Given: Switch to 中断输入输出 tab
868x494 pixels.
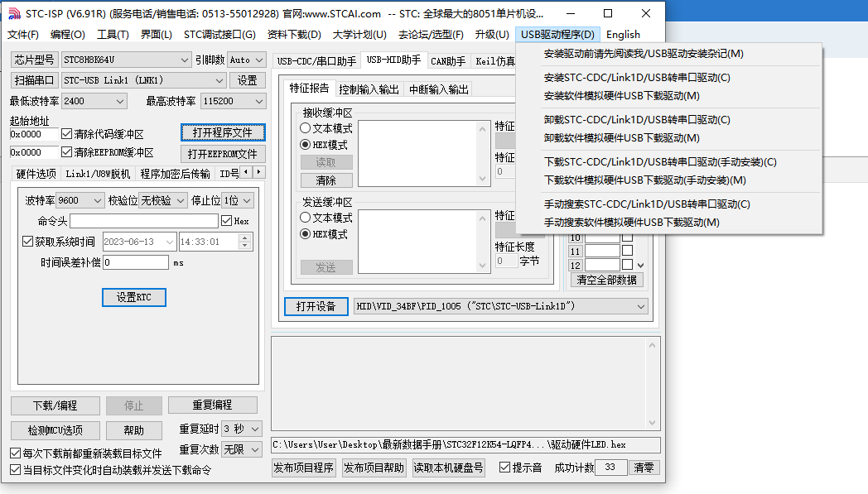Looking at the screenshot, I should (438, 89).
